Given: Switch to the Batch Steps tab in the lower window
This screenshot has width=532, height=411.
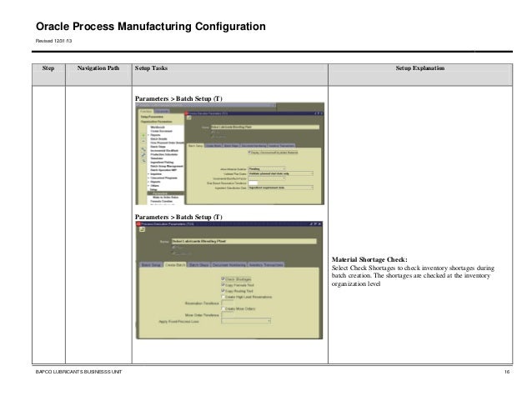Looking at the screenshot, I should 198,264.
